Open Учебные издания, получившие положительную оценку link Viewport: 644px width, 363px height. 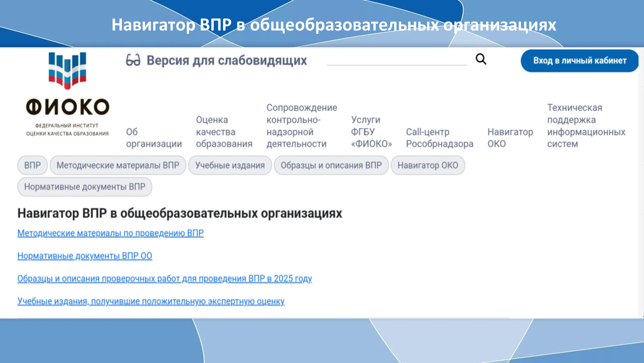pyautogui.click(x=151, y=301)
